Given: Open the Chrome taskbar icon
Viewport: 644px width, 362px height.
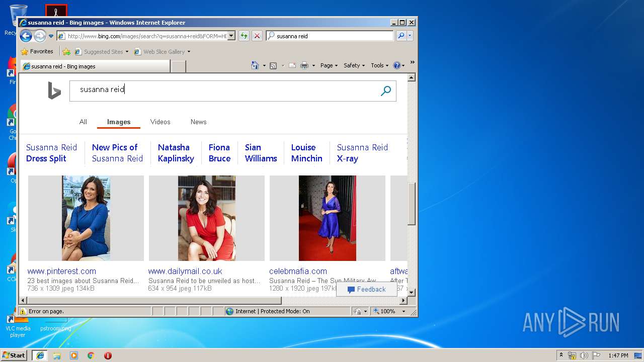Looking at the screenshot, I should coord(91,355).
